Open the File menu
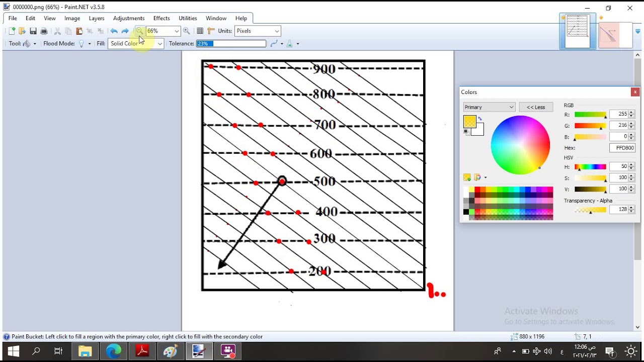The width and height of the screenshot is (644, 362). [x=13, y=19]
